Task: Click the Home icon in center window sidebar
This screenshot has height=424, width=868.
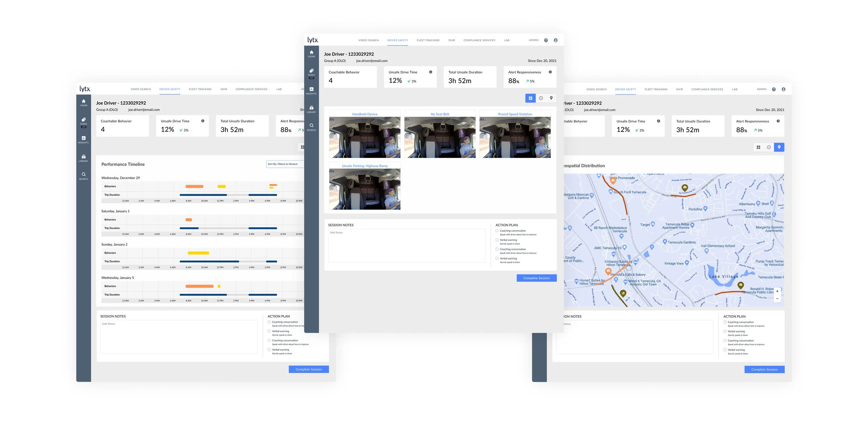Action: point(311,53)
